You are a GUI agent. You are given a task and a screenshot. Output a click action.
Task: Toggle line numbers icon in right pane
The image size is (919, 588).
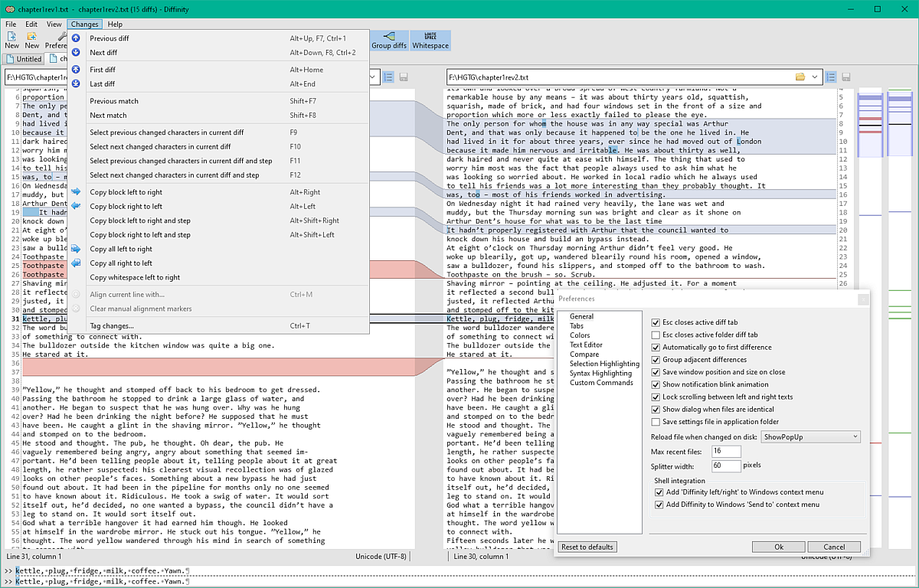click(829, 77)
